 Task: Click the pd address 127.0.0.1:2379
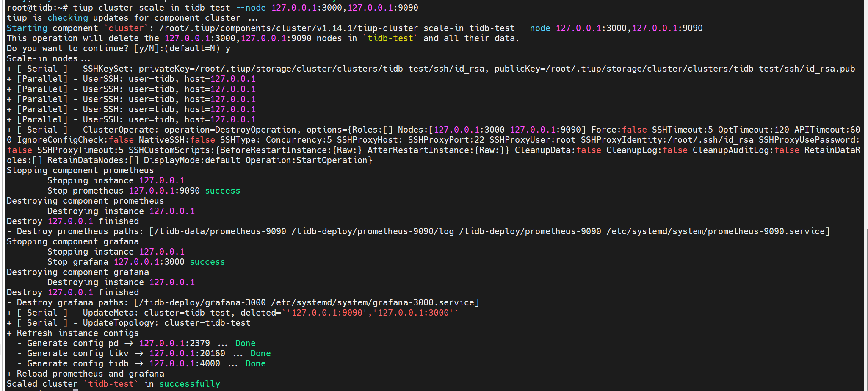[x=174, y=343]
